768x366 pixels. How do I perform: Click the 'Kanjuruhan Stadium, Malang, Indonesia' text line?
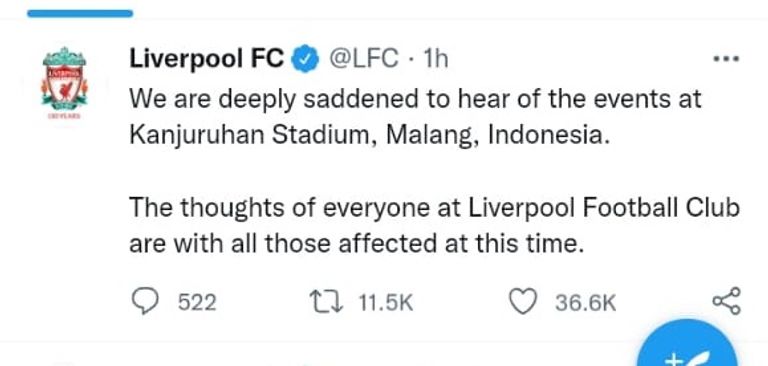click(370, 135)
